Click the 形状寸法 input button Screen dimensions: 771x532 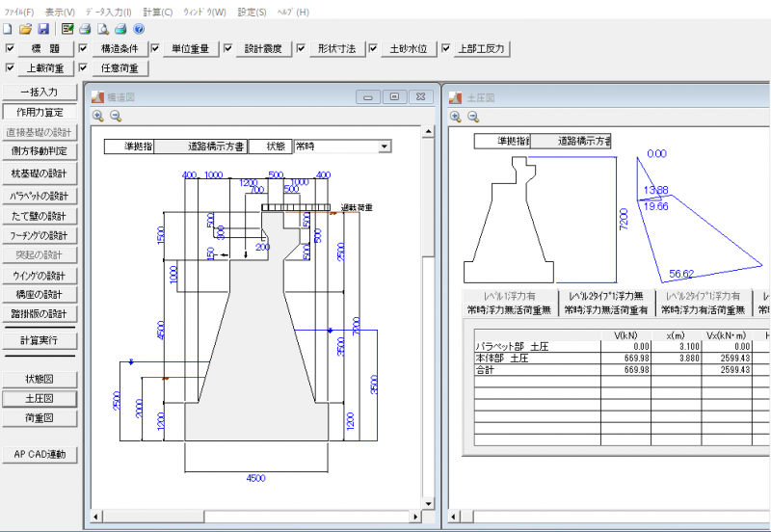(336, 49)
